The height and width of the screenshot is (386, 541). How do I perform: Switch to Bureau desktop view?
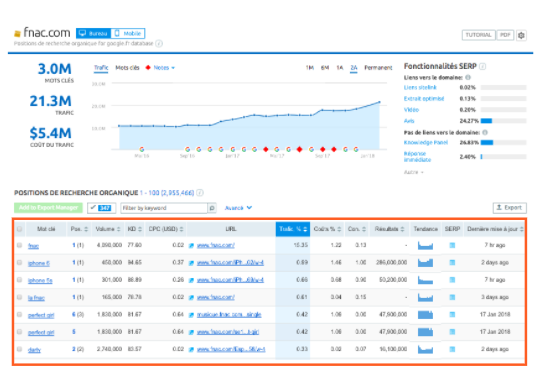pos(94,33)
